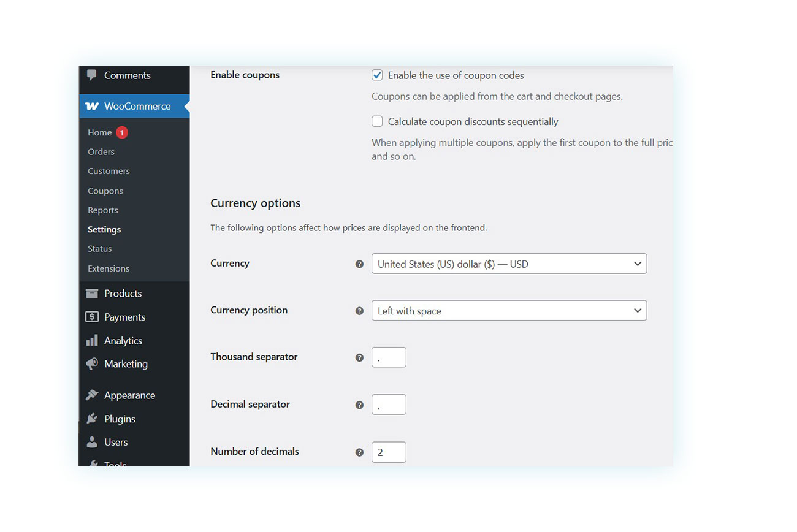
Task: Click the Appearance paintbrush icon
Action: [92, 395]
